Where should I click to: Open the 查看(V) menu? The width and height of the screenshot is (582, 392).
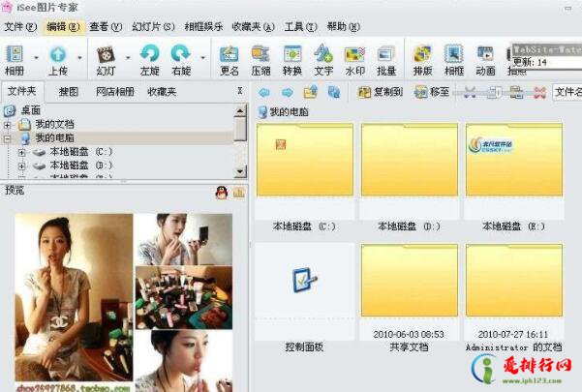pyautogui.click(x=106, y=26)
